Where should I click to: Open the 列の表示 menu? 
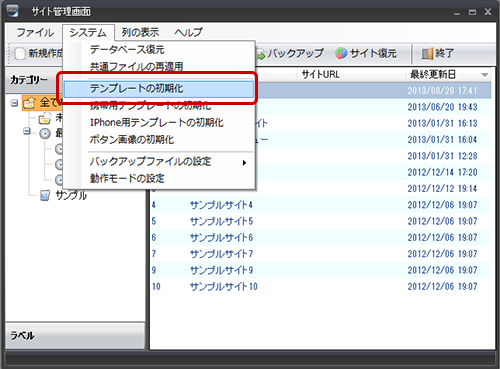(140, 32)
